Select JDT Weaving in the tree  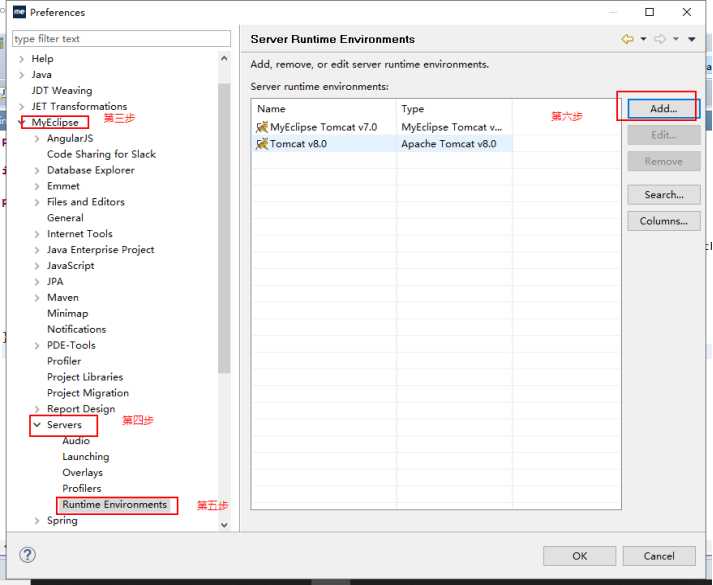(62, 90)
